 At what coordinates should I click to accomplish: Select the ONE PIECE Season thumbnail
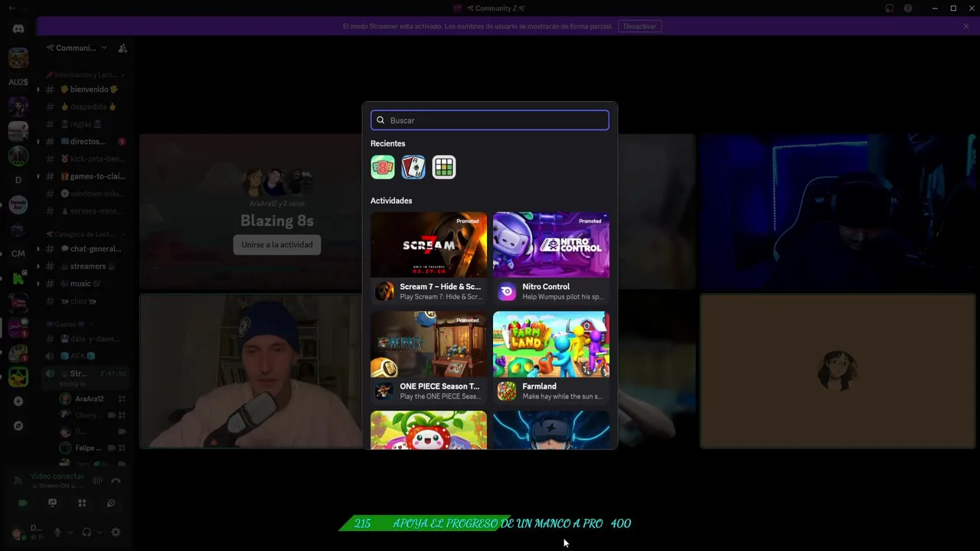pos(429,344)
